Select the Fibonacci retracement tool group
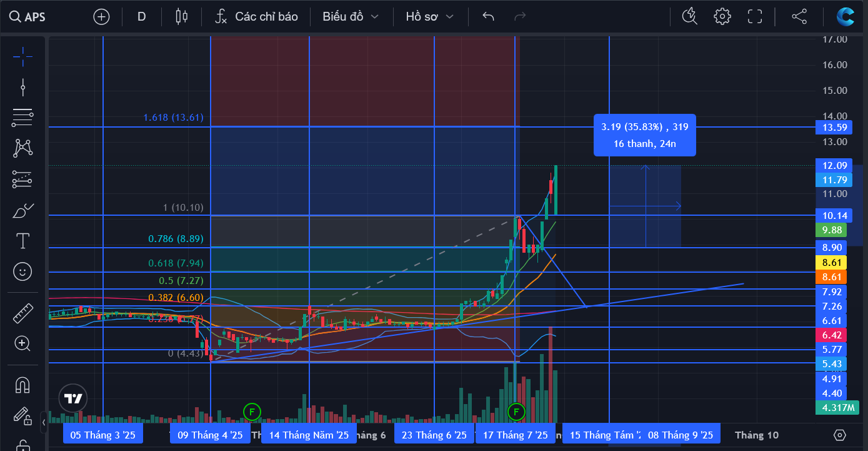The image size is (868, 451). pyautogui.click(x=22, y=117)
